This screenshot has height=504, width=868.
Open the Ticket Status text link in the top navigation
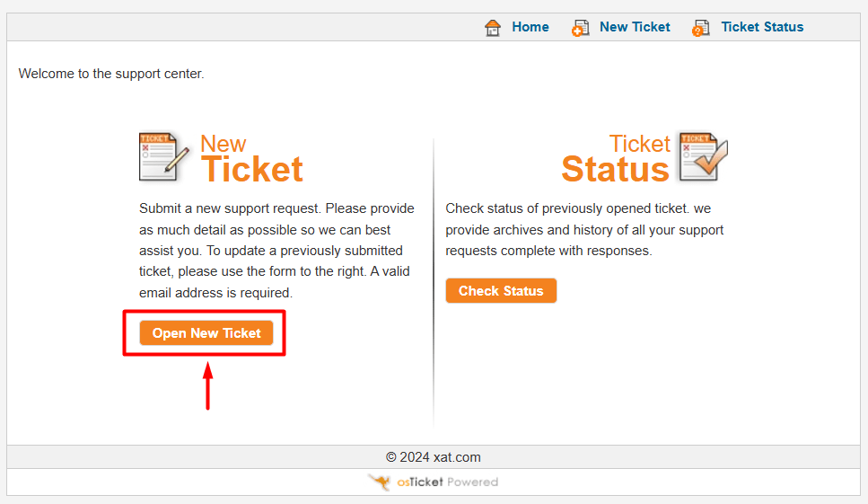(762, 27)
